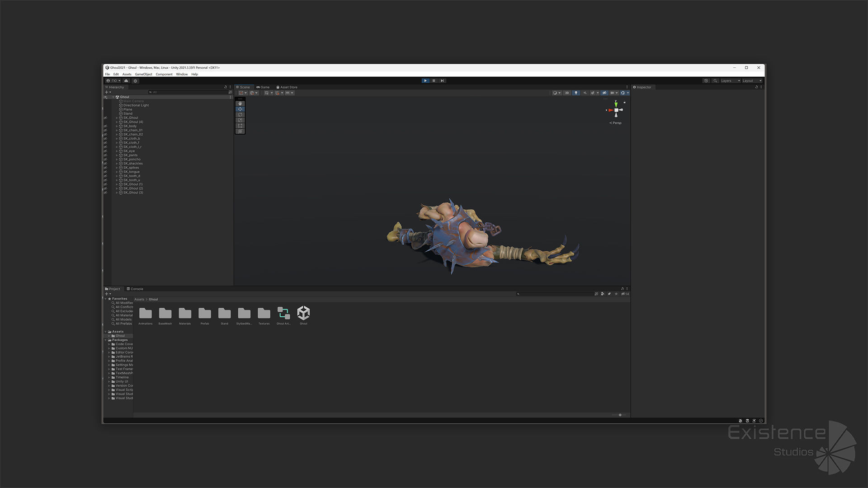Open Scene view three-dot options

tap(627, 87)
